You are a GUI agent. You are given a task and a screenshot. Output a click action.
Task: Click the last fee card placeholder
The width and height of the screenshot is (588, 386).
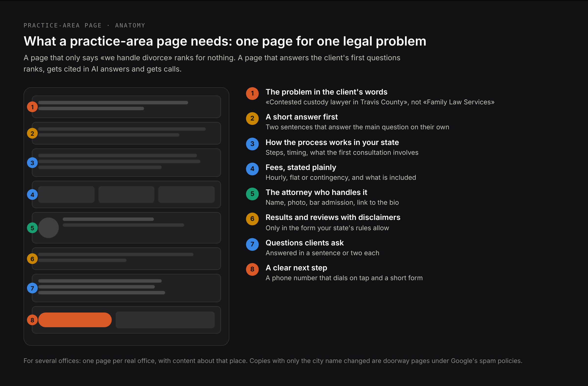pyautogui.click(x=186, y=195)
